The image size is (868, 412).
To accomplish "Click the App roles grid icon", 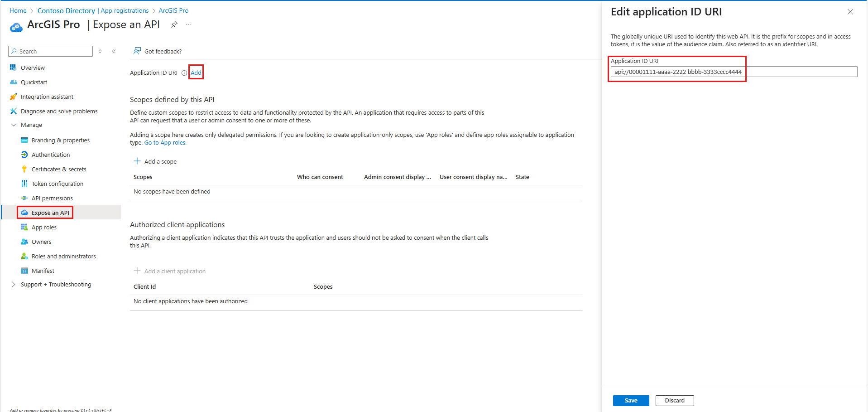I will click(24, 227).
